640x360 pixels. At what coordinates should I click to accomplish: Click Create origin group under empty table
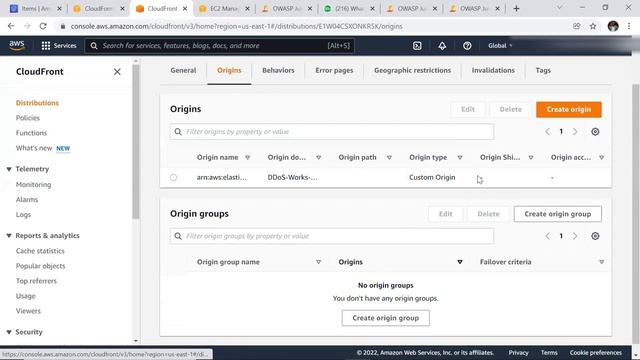click(385, 318)
